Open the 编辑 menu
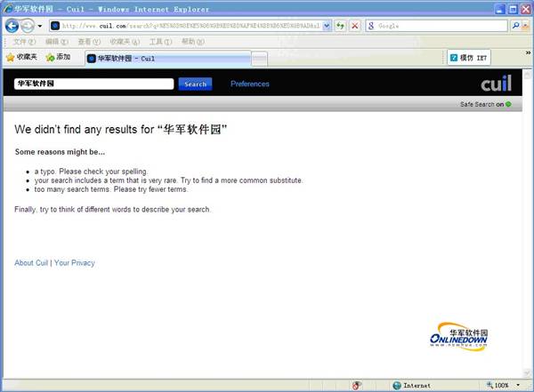Screen dimensions: 534x392 coord(57,42)
